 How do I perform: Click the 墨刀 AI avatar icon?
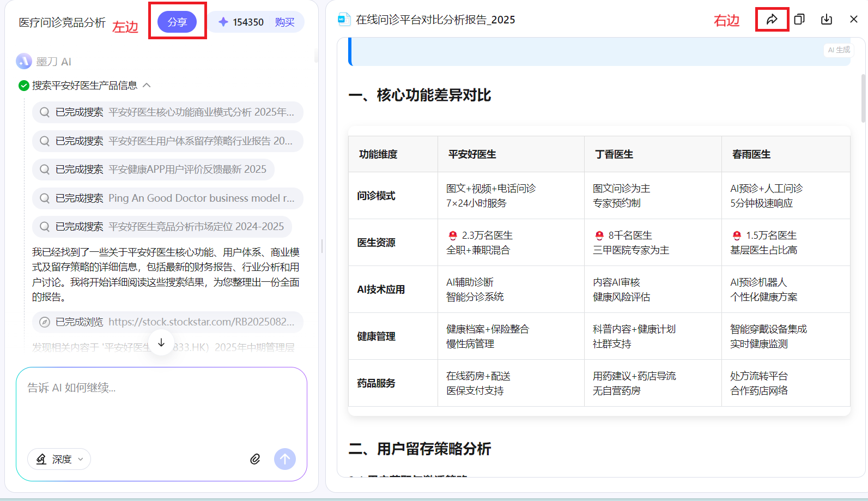tap(24, 61)
